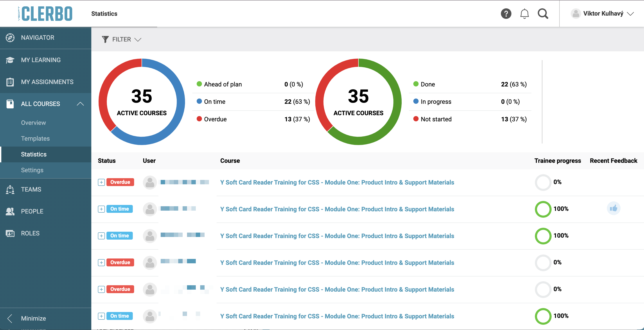Expand the third Overdue row plus icon
Viewport: 644px width, 330px height.
pyautogui.click(x=101, y=289)
